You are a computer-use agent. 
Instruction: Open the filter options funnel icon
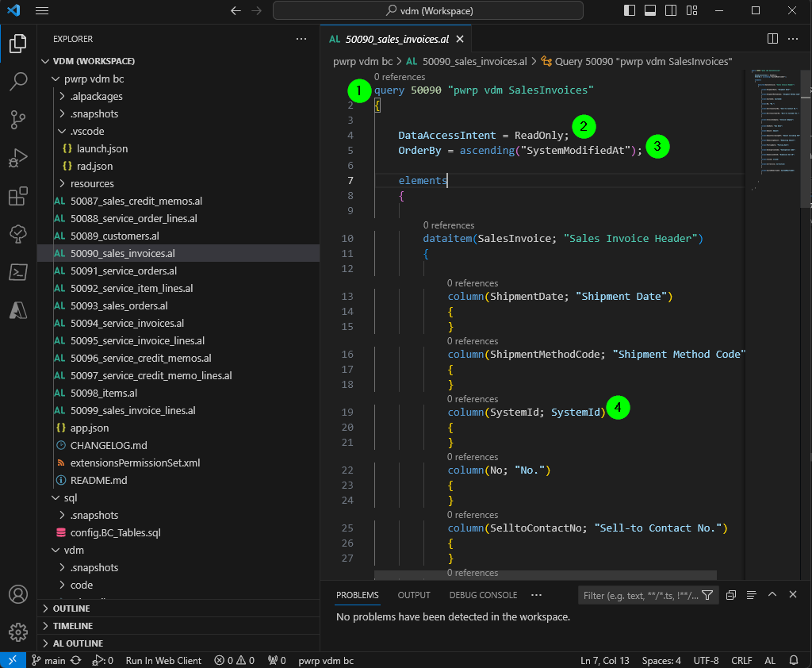click(x=707, y=596)
